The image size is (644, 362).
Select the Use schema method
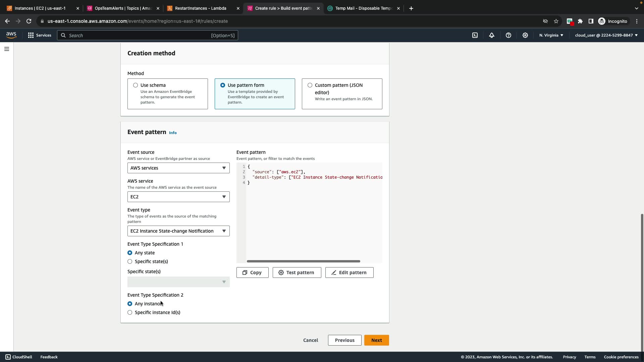[136, 85]
